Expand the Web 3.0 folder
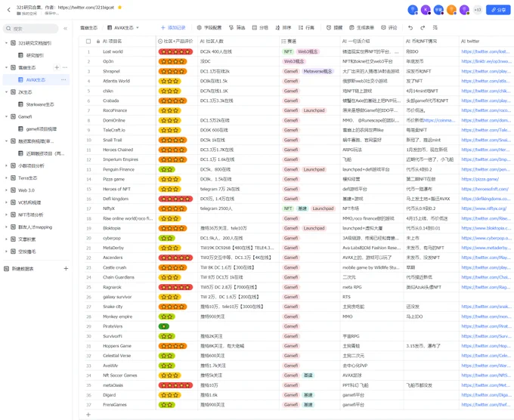The height and width of the screenshot is (420, 514). tap(6, 190)
